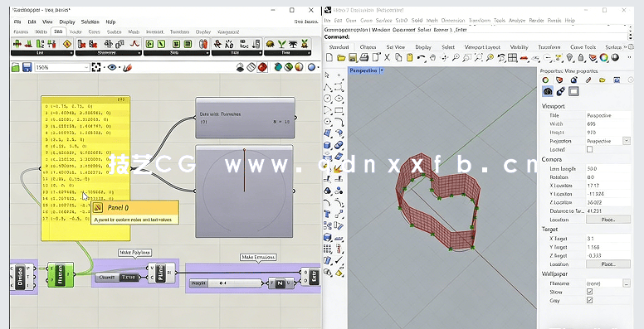Click Print icon in Rhino toolbar
Viewport: 644px width, 329px height.
364,58
